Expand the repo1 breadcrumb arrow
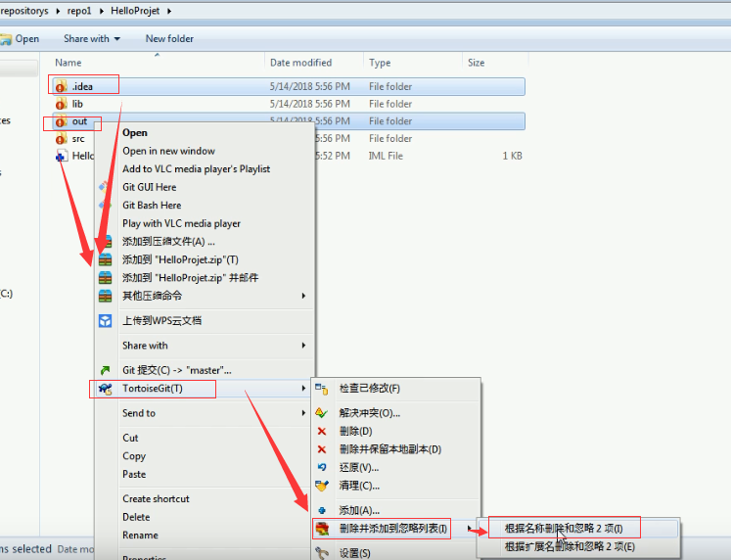731x560 pixels. coord(102,11)
